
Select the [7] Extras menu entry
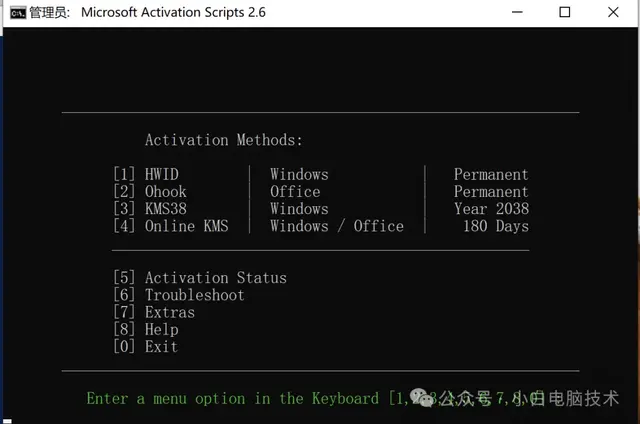tap(154, 312)
